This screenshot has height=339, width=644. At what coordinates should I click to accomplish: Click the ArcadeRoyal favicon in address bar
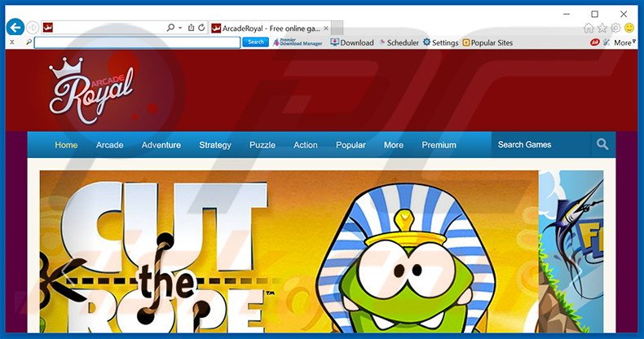click(47, 28)
